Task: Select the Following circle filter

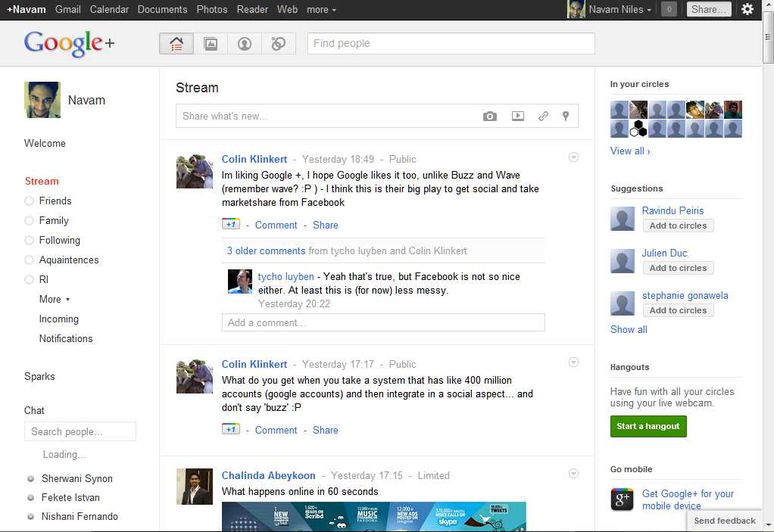Action: pyautogui.click(x=59, y=240)
